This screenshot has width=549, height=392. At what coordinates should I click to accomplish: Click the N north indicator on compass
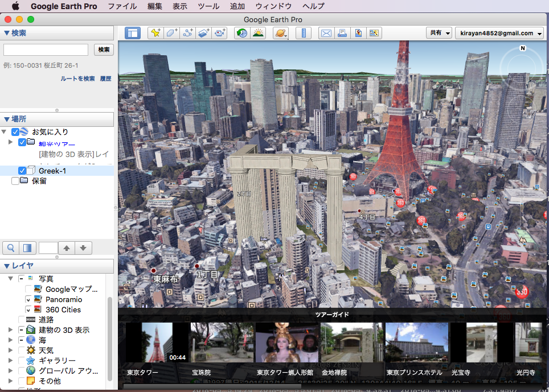pyautogui.click(x=523, y=48)
